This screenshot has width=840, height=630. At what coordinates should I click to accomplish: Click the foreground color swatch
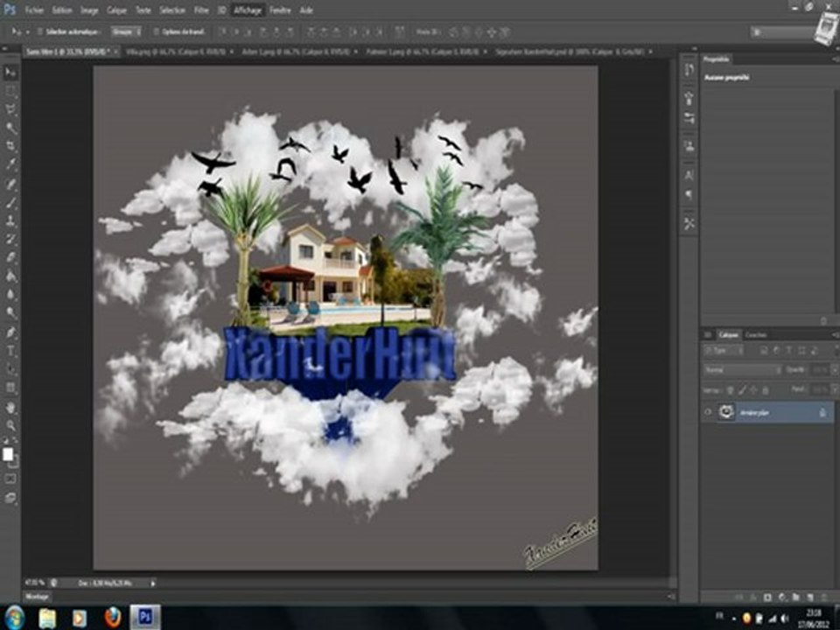click(x=8, y=455)
